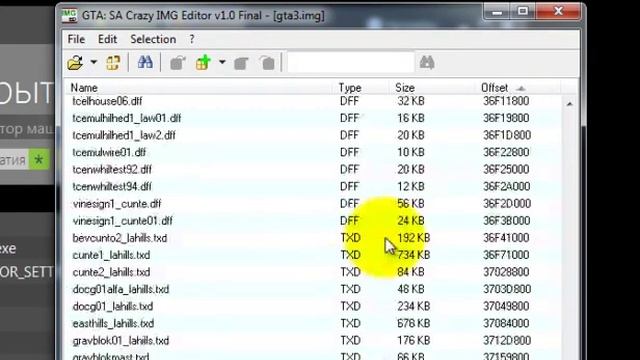Viewport: 640px width, 360px height.
Task: Click the rebuild archive toolbar icon
Action: (x=113, y=63)
